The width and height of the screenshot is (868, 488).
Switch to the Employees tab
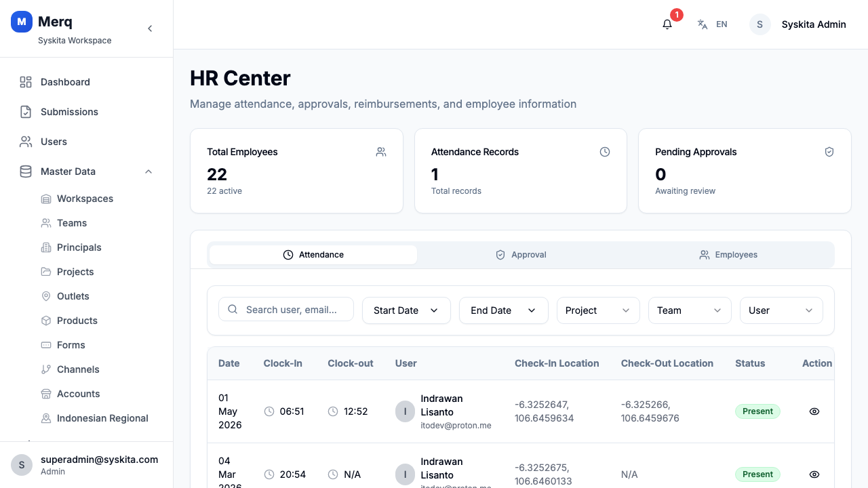[728, 255]
